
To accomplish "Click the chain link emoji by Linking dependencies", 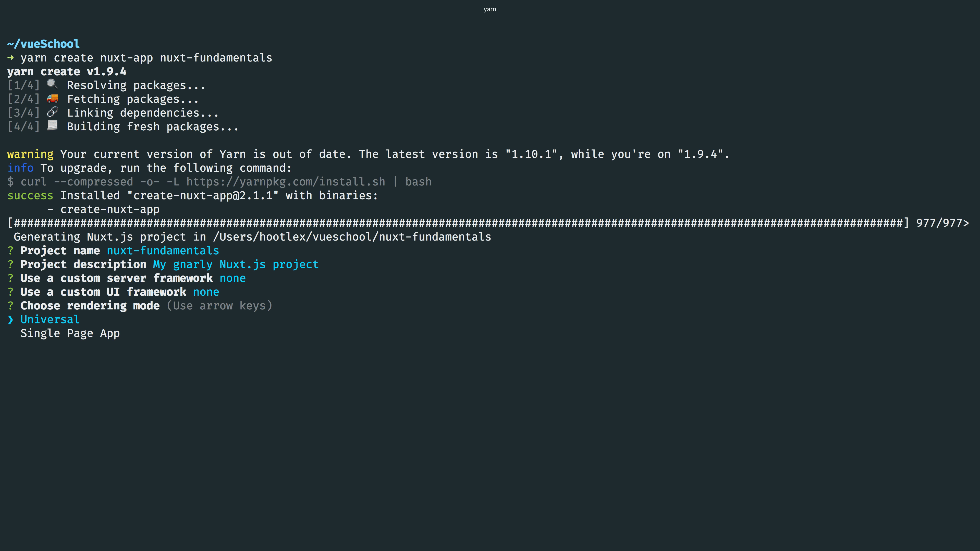I will pos(53,112).
